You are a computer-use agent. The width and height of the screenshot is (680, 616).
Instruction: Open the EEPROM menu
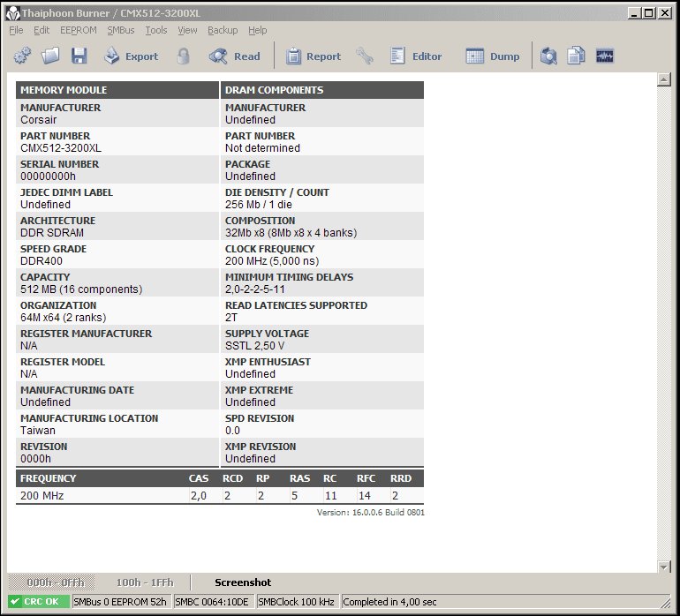pos(79,30)
